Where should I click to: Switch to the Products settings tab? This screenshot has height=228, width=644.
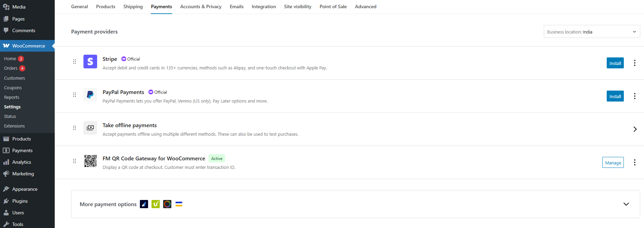click(x=106, y=6)
